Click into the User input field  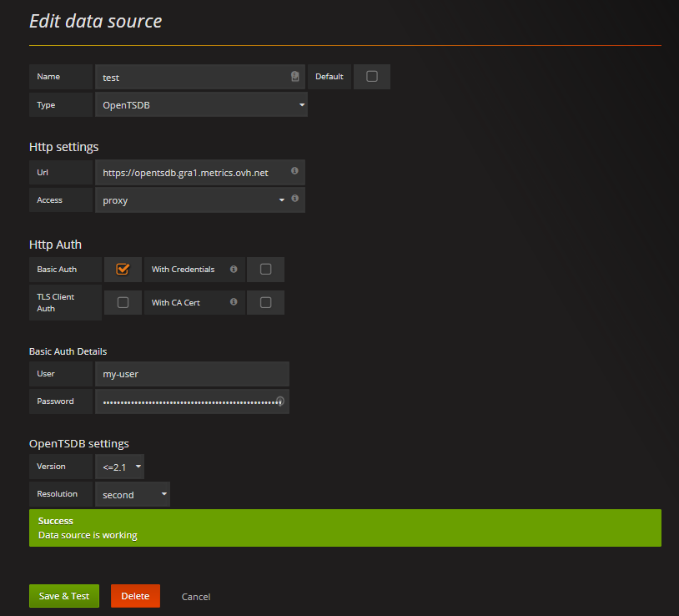pyautogui.click(x=192, y=374)
